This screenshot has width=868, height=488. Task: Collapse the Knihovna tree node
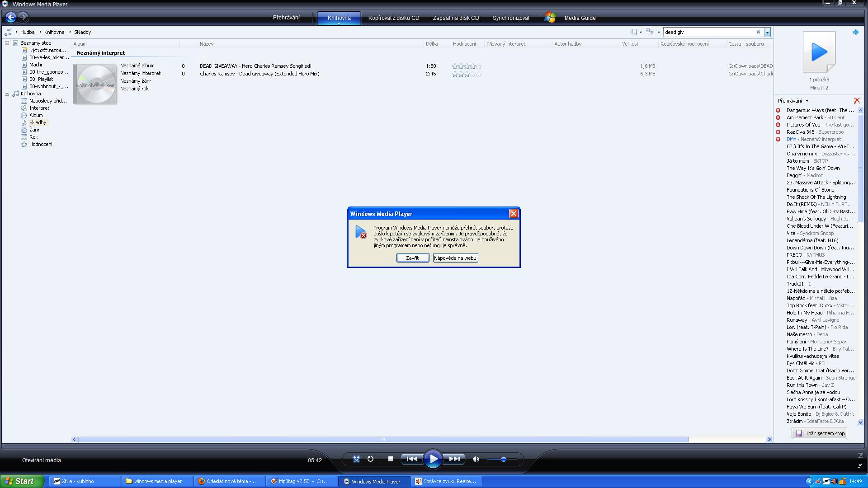click(x=7, y=94)
